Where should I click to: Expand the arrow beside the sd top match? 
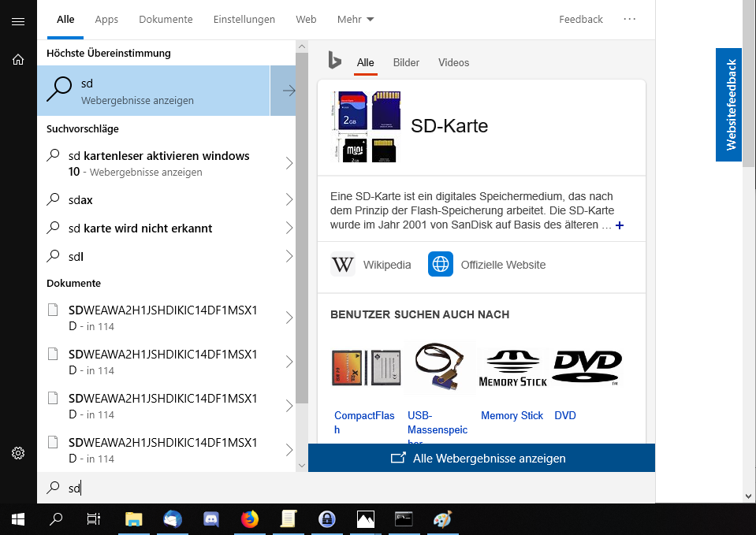pos(283,91)
